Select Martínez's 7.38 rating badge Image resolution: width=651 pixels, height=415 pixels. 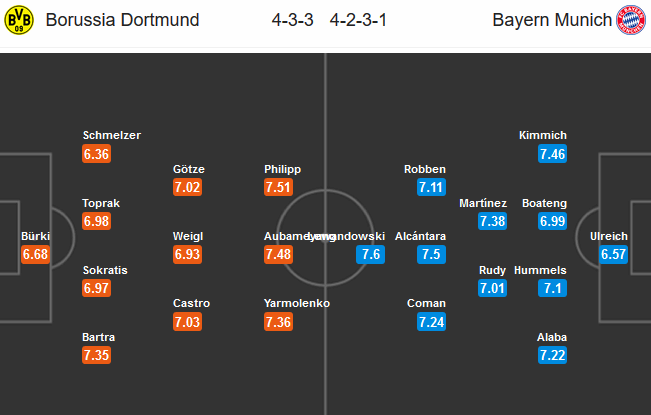tap(492, 221)
